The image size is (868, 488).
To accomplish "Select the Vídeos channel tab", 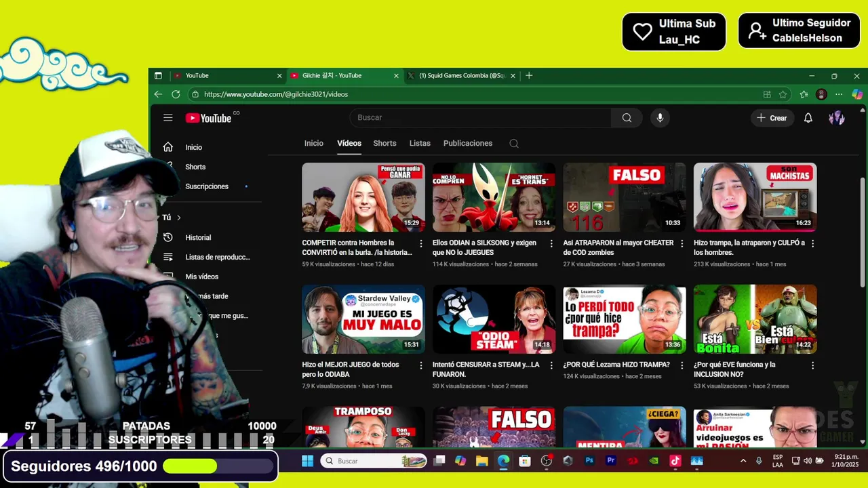I will (349, 143).
